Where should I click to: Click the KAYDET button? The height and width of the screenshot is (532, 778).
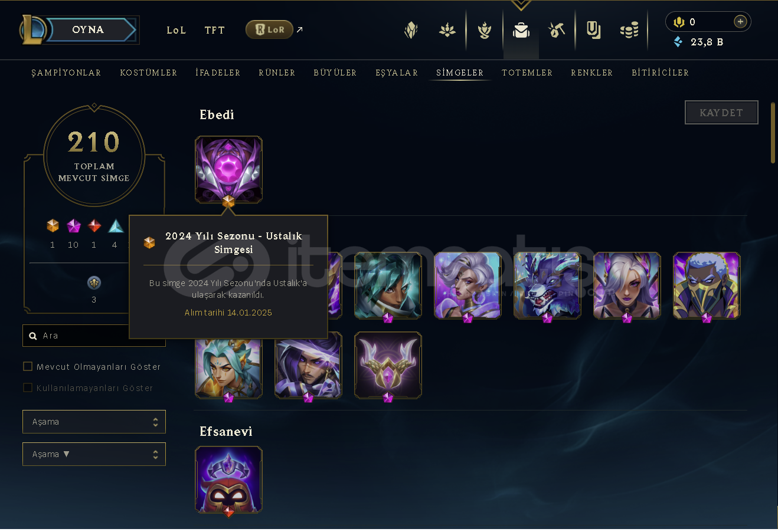[x=721, y=113]
